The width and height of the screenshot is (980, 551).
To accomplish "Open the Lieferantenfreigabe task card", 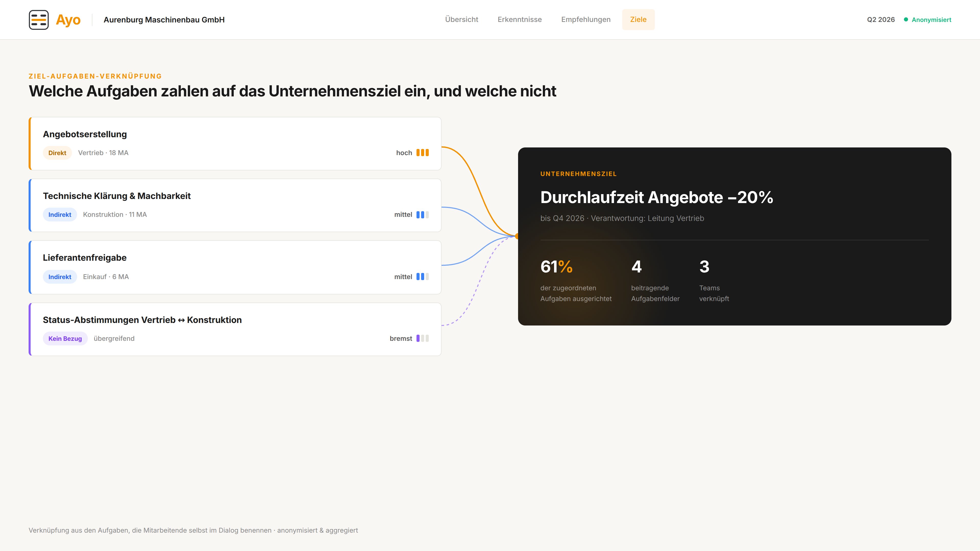I will pyautogui.click(x=235, y=267).
